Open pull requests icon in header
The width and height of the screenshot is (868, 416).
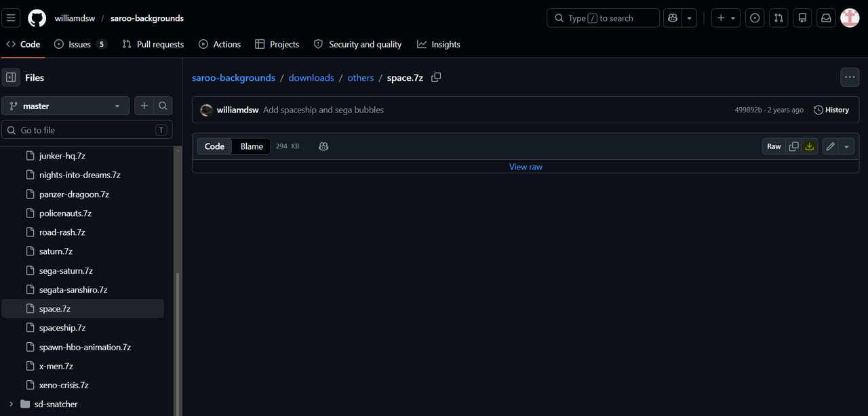coord(778,18)
